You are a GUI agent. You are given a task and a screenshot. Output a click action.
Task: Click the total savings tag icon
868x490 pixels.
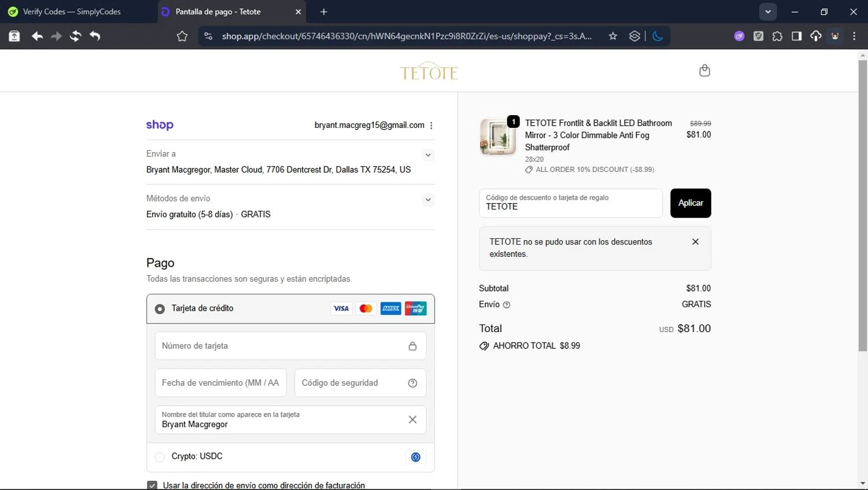484,346
